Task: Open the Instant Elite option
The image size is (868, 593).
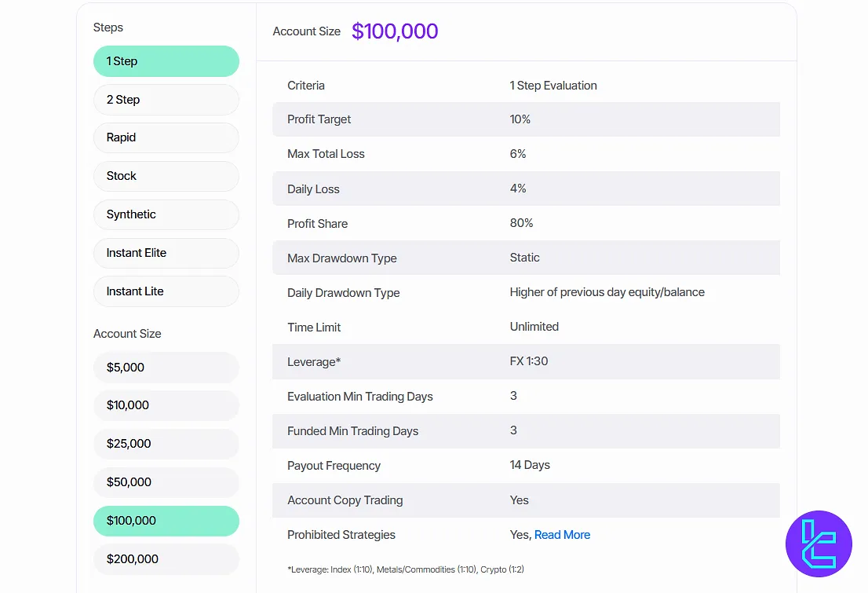Action: [x=166, y=253]
